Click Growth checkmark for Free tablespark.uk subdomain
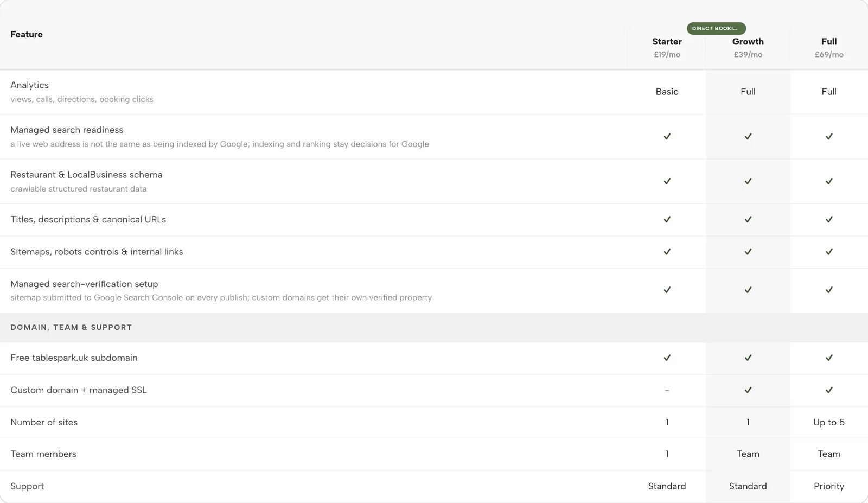Screen dimensions: 868x503 tap(748, 358)
